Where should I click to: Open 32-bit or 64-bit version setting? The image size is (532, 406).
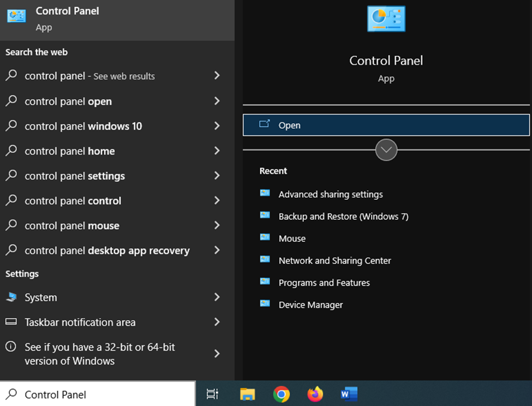[99, 354]
